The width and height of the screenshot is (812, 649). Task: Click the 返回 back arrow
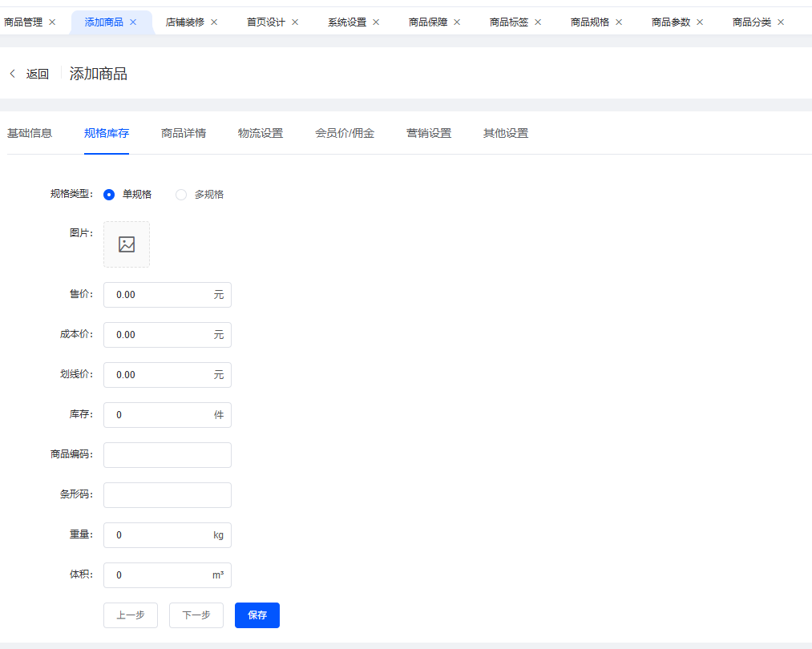(x=13, y=74)
